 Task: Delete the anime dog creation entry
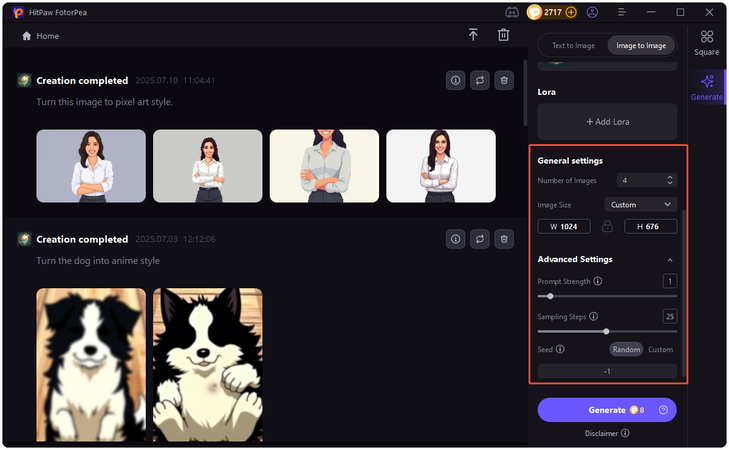coord(504,239)
